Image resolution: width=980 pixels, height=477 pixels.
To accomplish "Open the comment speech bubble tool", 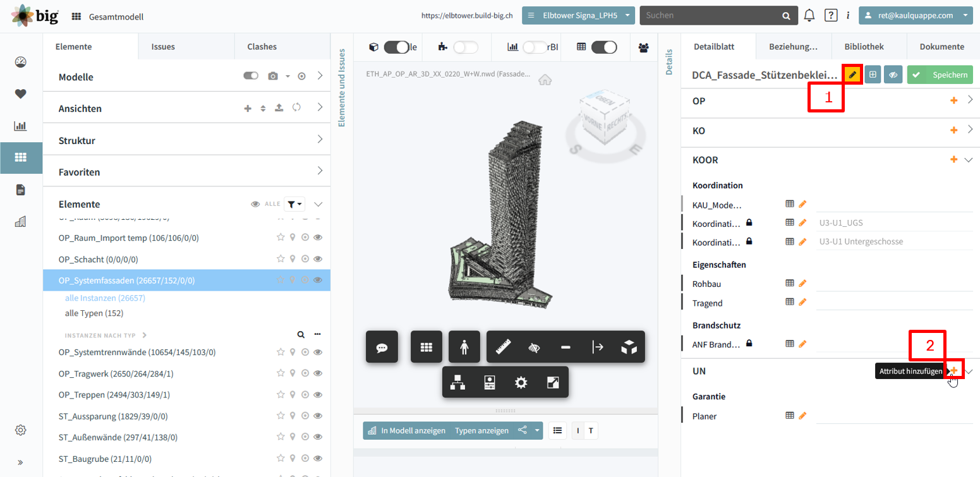I will 382,347.
